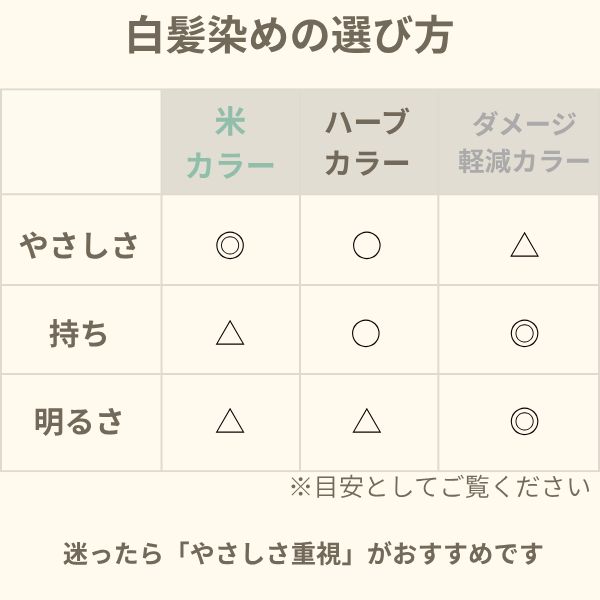This screenshot has height=600, width=600.
Task: Click the word 迷ったら in the bottom line
Action: point(103,553)
